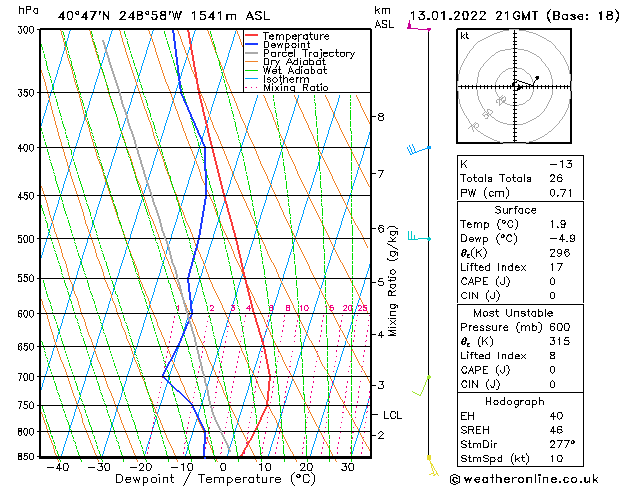The height and width of the screenshot is (486, 629).
Task: Click the Most Unstable section heading
Action: pos(513,313)
